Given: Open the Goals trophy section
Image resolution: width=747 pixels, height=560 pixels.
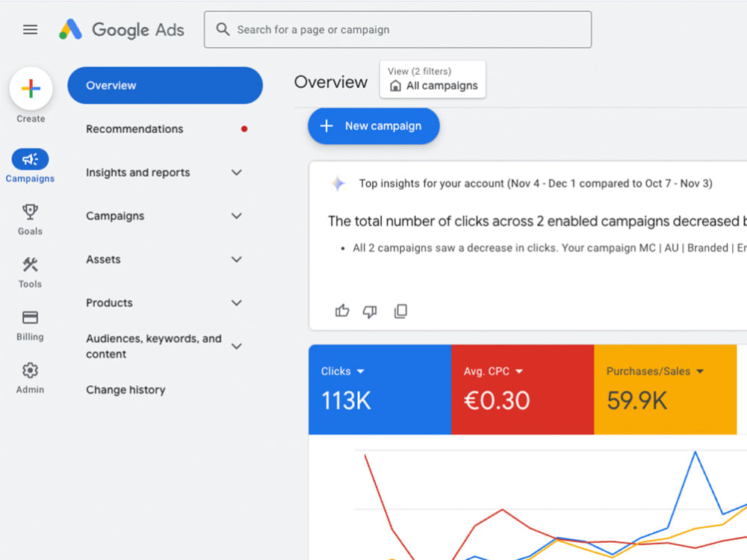Looking at the screenshot, I should click(x=30, y=220).
